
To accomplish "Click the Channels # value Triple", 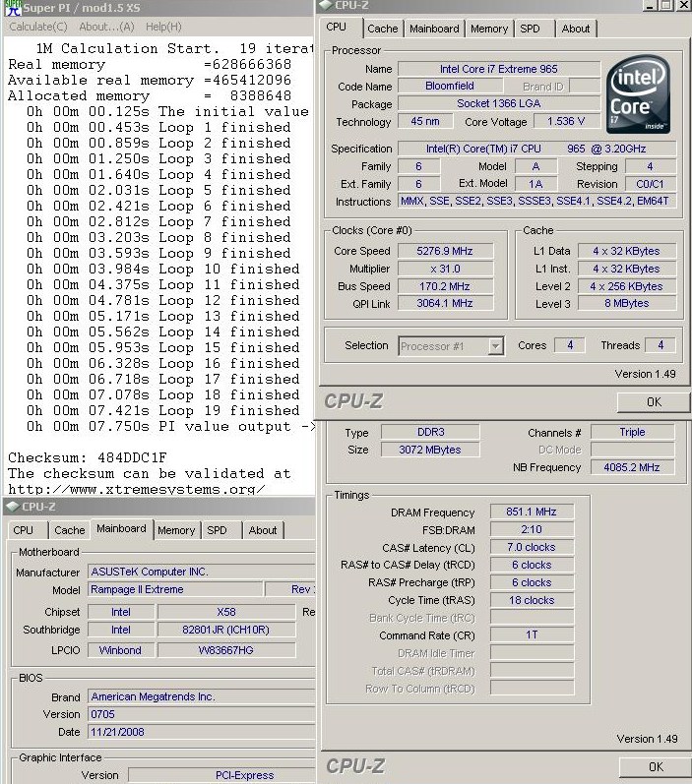I will [x=633, y=432].
